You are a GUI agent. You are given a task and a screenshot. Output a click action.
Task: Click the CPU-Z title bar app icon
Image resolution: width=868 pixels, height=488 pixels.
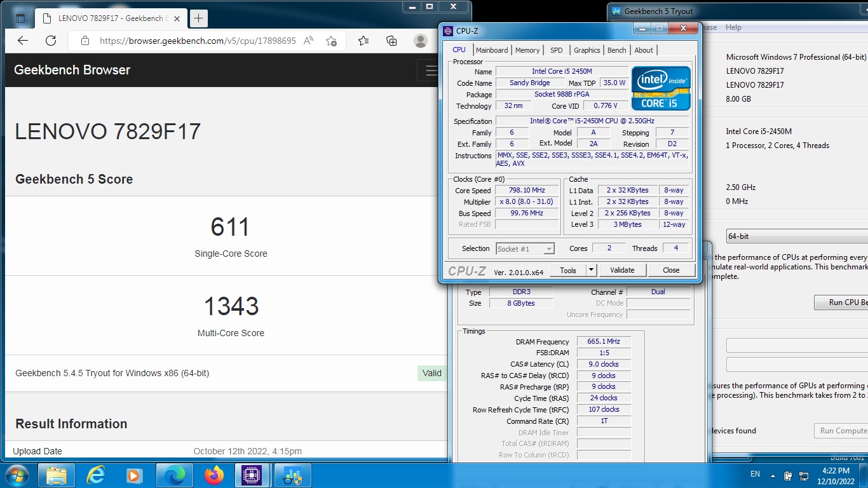click(x=448, y=30)
